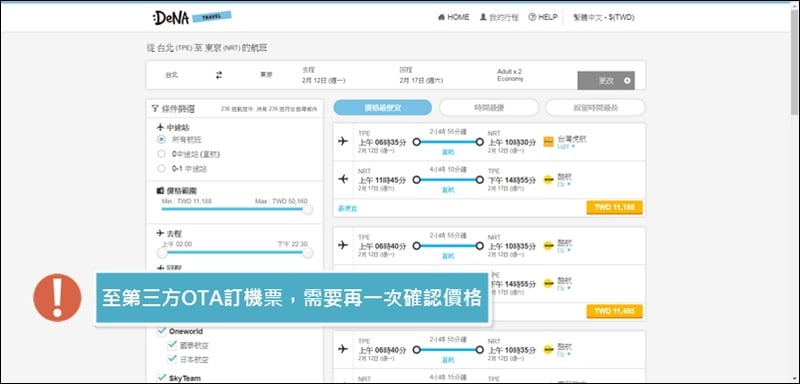Click the person icon beside 我的行程
800x384 pixels.
tap(483, 17)
